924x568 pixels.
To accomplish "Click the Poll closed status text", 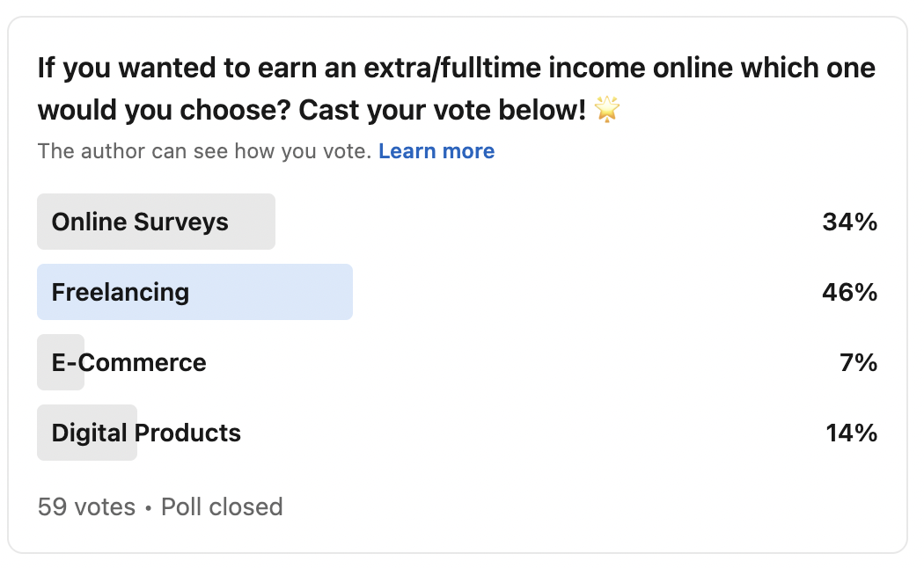I will (x=222, y=506).
